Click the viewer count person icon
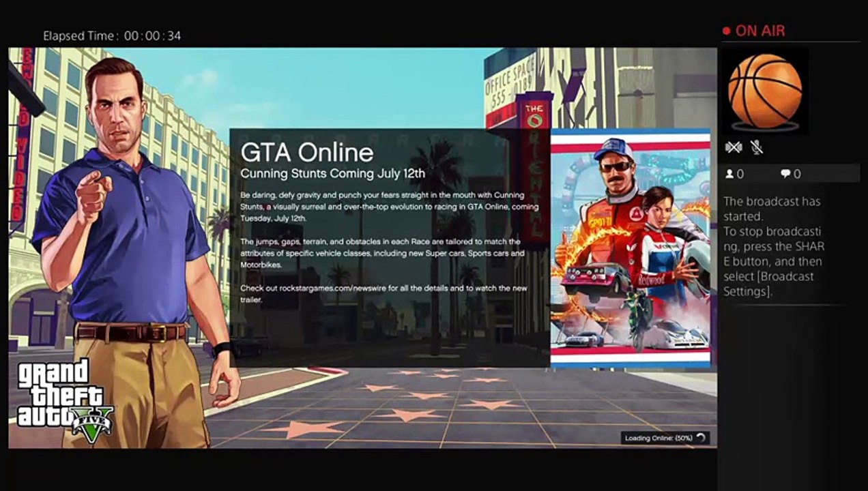Screen dimensions: 868x491 tap(729, 175)
